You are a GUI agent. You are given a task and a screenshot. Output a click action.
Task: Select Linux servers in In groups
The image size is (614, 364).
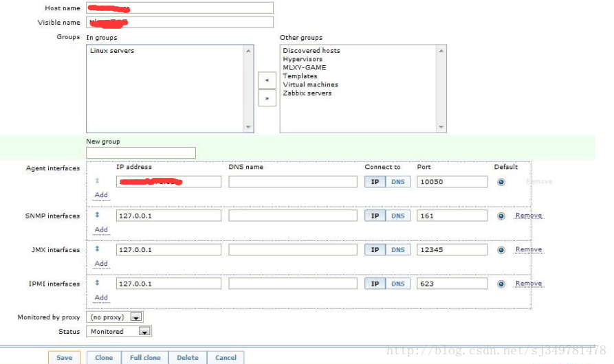point(112,51)
